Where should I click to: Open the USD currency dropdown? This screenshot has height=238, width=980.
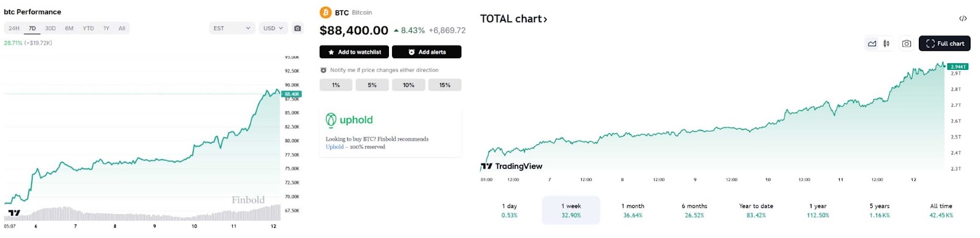coord(273,28)
